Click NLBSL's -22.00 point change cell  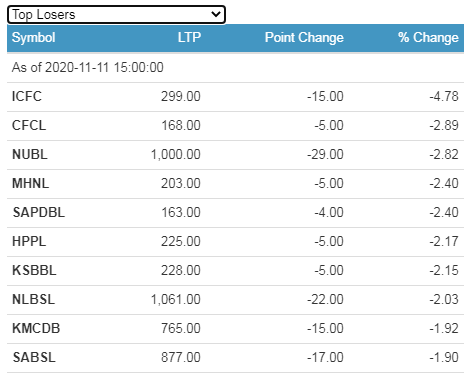tap(325, 300)
